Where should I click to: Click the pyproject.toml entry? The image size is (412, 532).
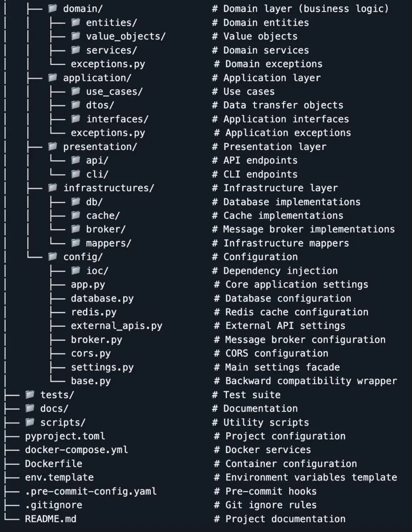(65, 436)
